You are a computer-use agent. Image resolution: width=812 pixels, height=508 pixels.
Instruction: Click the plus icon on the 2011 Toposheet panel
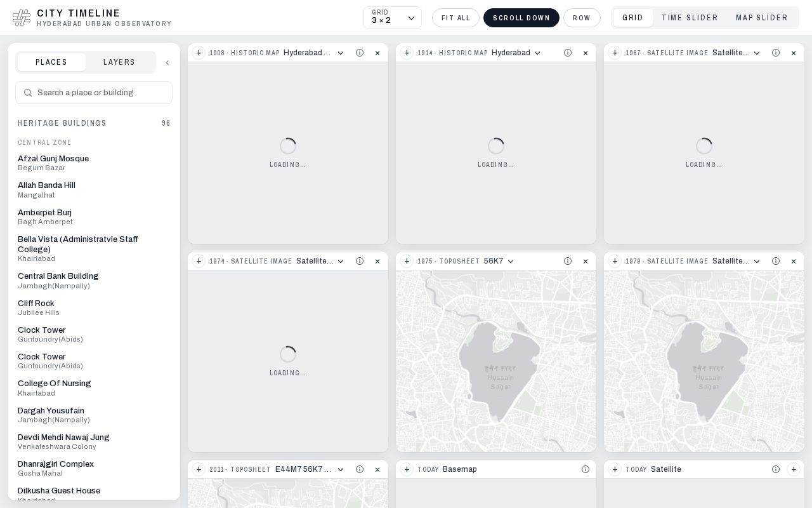click(x=199, y=469)
